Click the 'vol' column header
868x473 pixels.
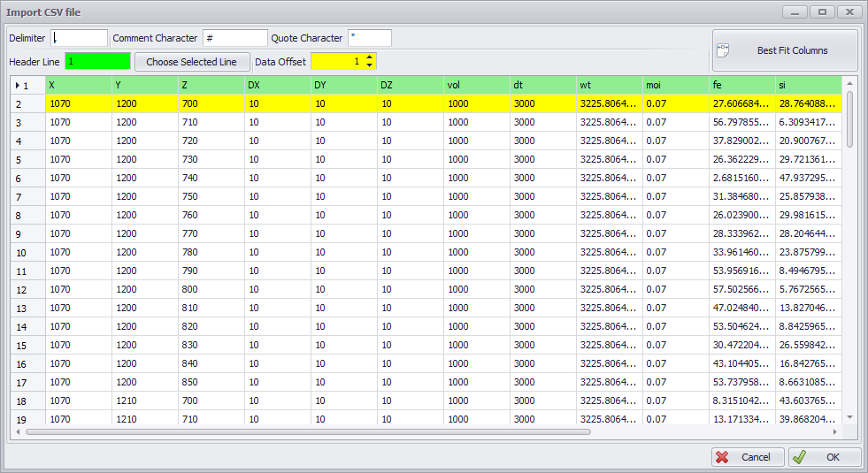coord(476,85)
